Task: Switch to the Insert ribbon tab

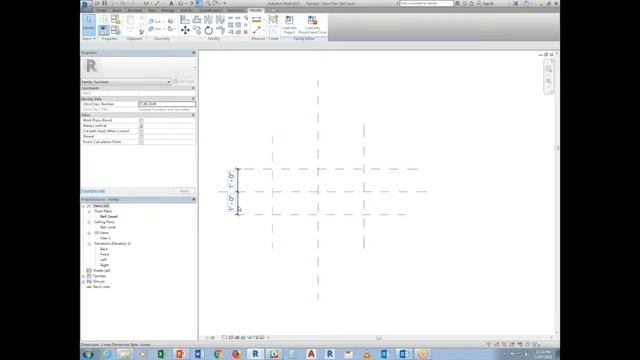Action: [117, 10]
